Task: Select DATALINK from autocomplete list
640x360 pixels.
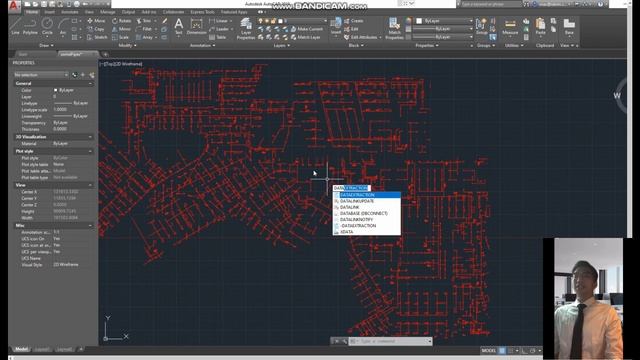Action: tap(367, 207)
